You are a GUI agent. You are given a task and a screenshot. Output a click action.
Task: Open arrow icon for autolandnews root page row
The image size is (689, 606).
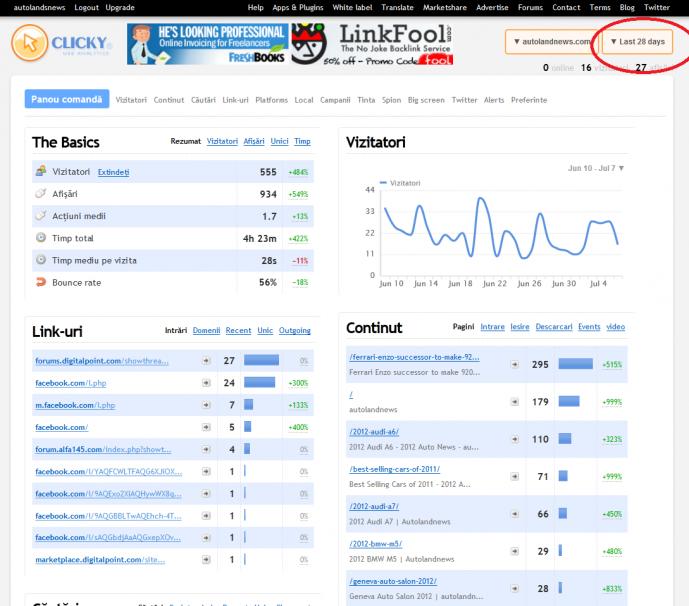pos(515,402)
